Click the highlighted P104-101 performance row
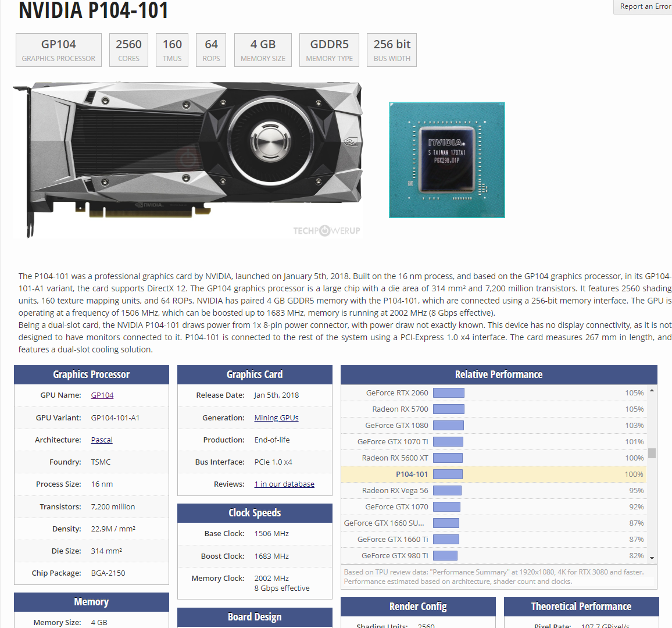 click(494, 474)
